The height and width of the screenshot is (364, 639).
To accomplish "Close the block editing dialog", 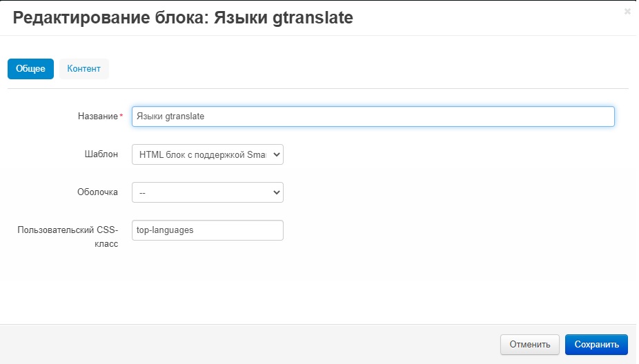I will pos(627,12).
